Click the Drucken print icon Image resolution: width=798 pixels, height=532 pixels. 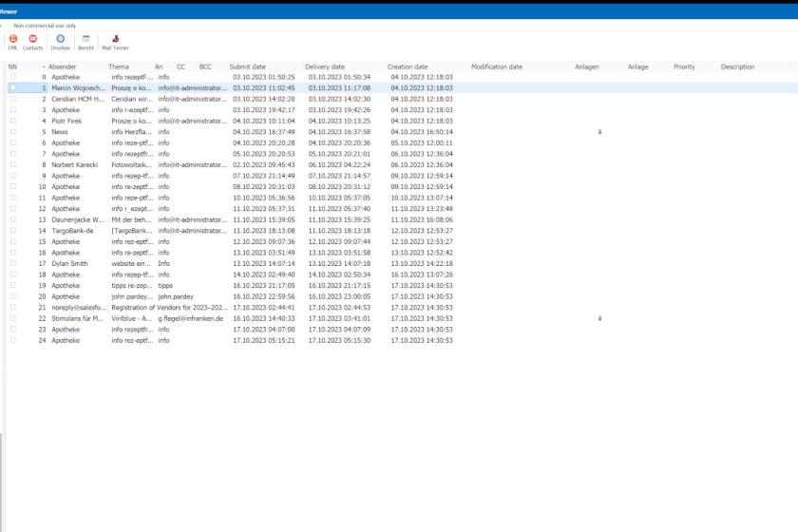[x=60, y=42]
